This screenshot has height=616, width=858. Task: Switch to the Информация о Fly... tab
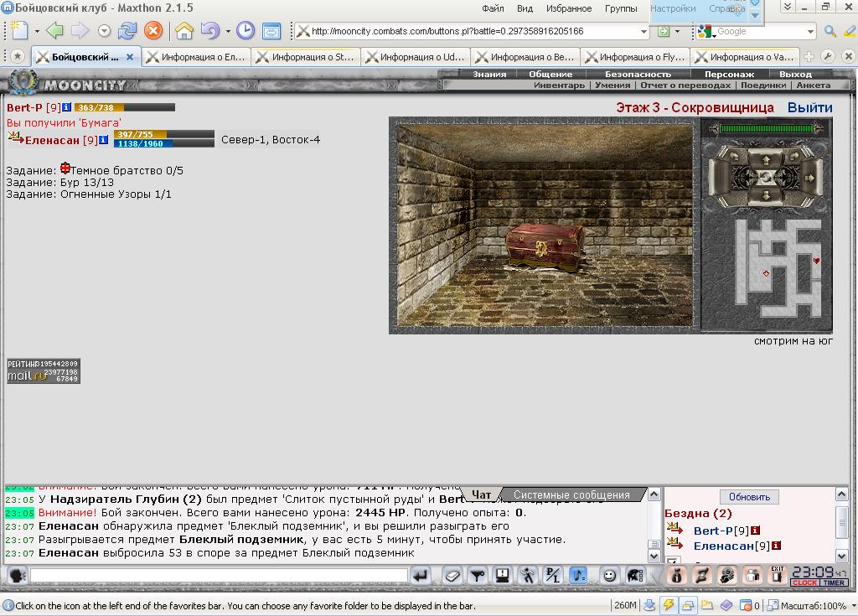(x=636, y=57)
